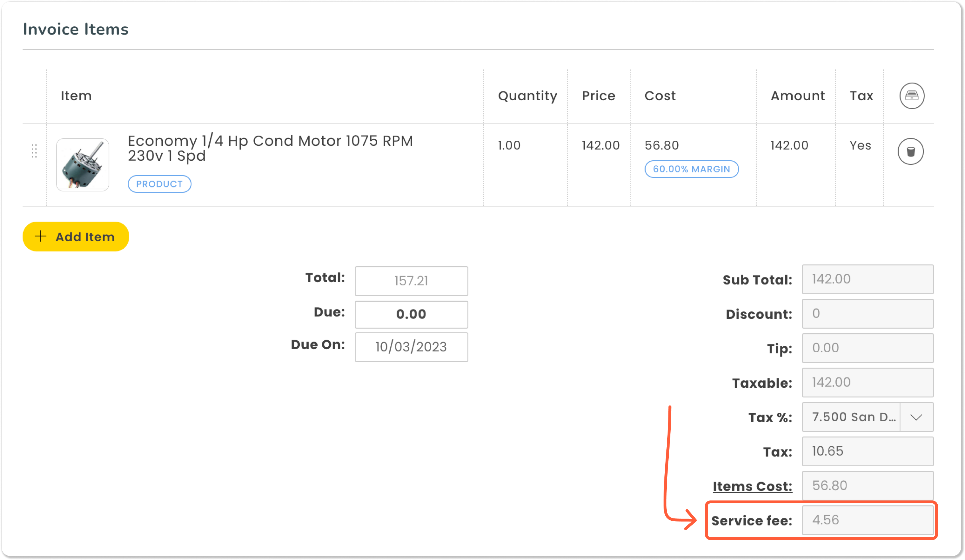Expand the Tax % dropdown showing 7.500 San D...
This screenshot has height=560, width=965.
coord(917,417)
